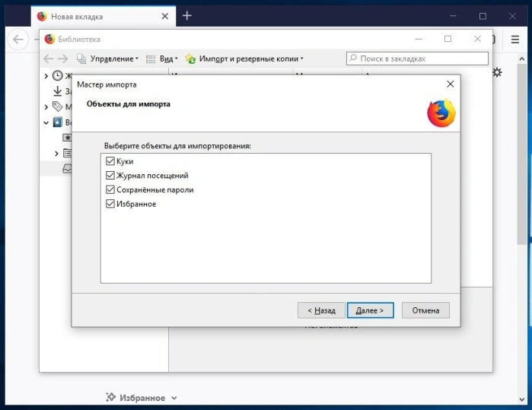This screenshot has width=532, height=410.
Task: Uncheck the Сохранённые пароли checkbox
Action: coord(110,189)
